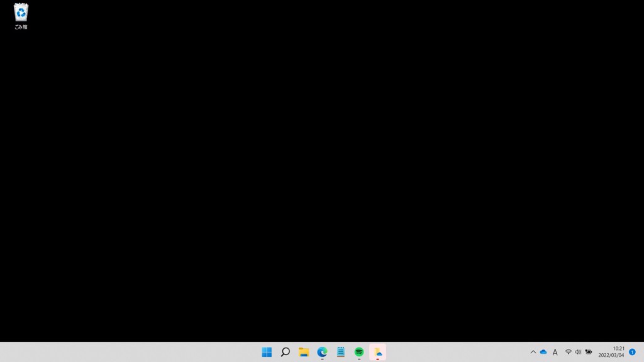Open calendar via the 2022/03/04 date
This screenshot has width=644, height=362.
point(611,356)
